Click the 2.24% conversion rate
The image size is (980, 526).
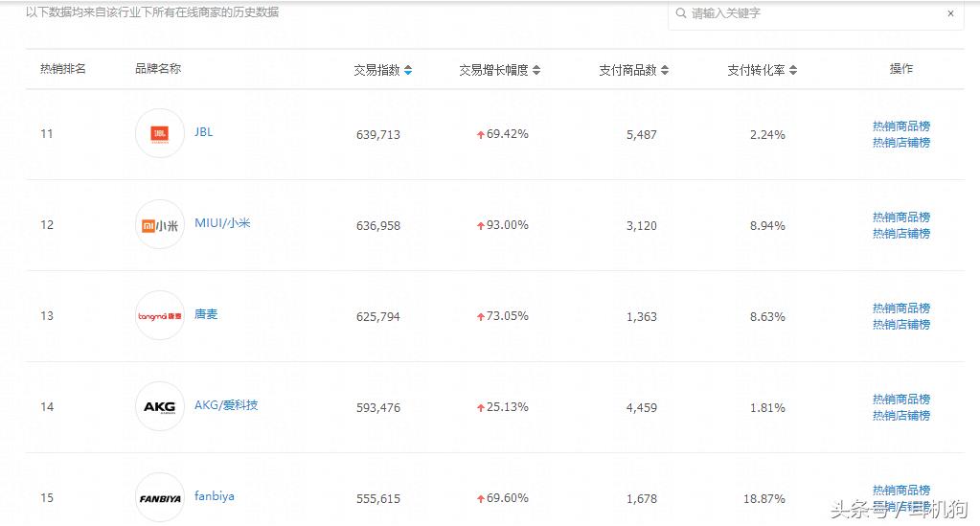[x=767, y=134]
